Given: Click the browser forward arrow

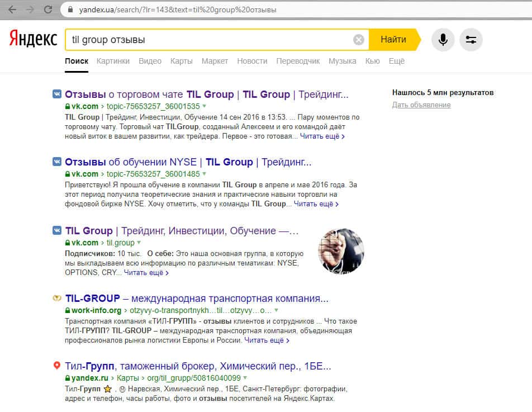Looking at the screenshot, I should (x=30, y=10).
